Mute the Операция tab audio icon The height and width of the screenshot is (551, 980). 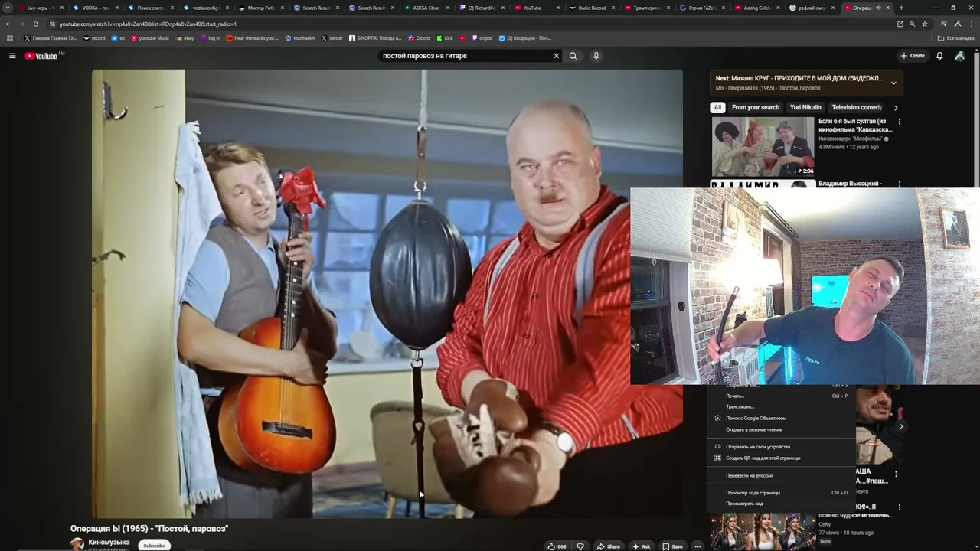point(878,8)
